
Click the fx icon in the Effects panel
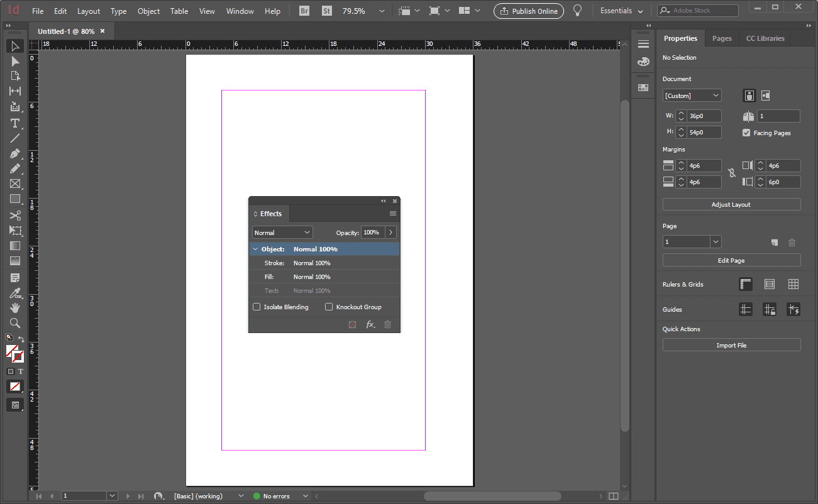pos(370,324)
